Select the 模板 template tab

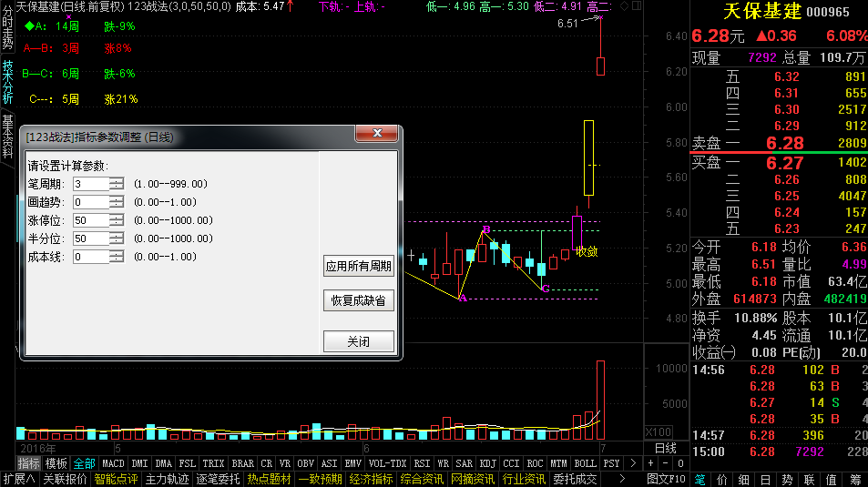(56, 463)
